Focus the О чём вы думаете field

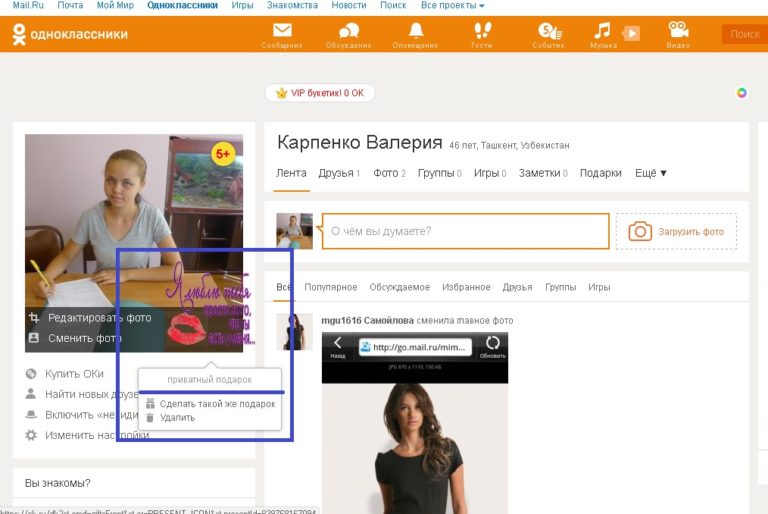point(465,231)
